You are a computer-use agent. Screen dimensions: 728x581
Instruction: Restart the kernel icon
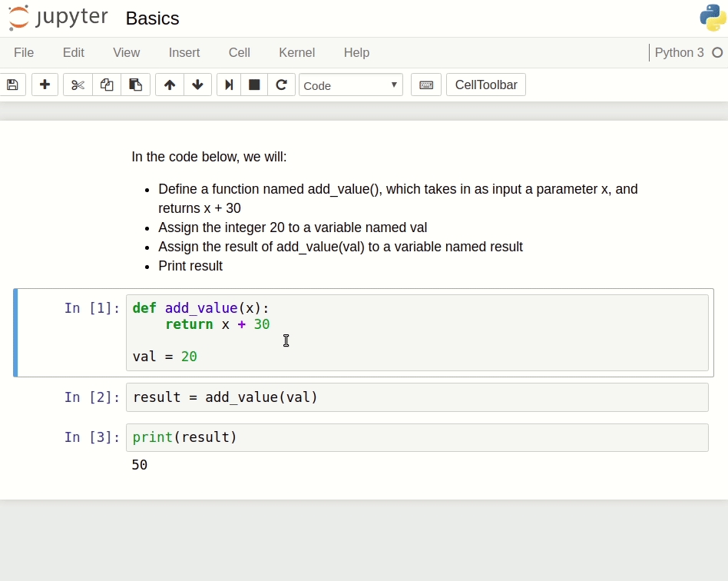(x=281, y=85)
